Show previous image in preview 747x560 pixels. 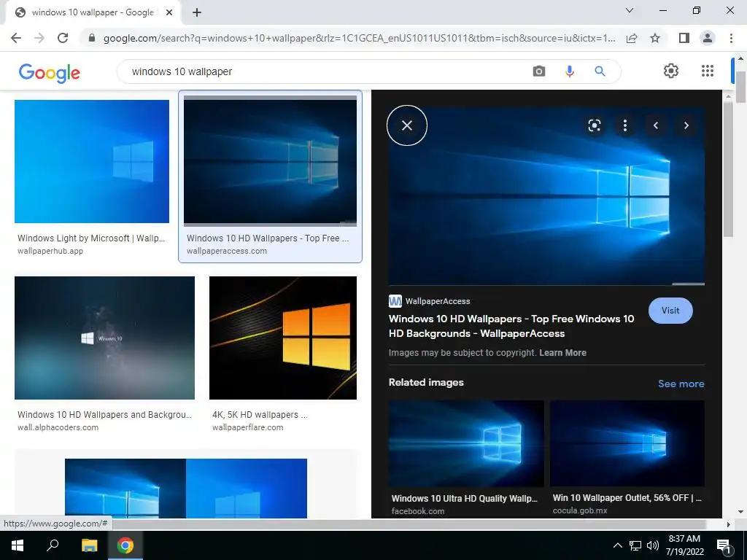pos(656,125)
